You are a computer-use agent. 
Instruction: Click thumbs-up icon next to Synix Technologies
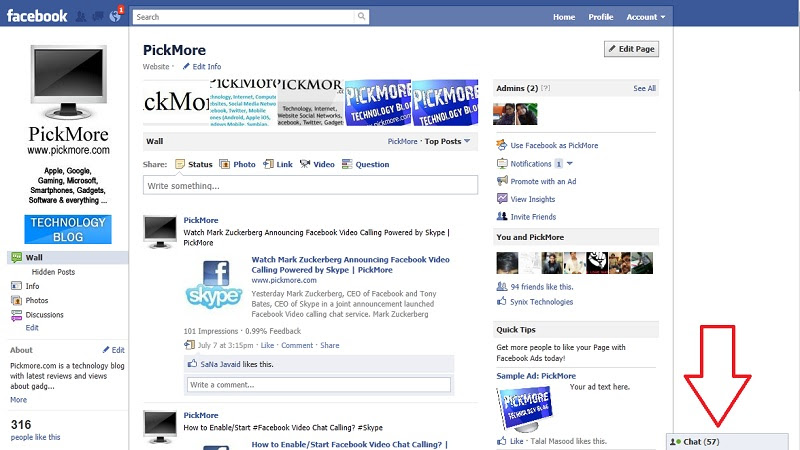[502, 301]
